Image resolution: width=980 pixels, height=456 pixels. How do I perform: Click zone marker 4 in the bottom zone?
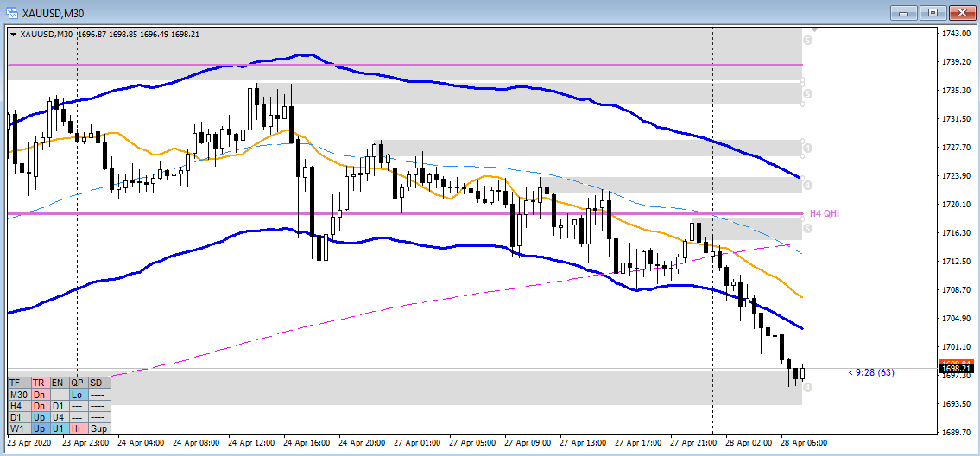[x=807, y=387]
